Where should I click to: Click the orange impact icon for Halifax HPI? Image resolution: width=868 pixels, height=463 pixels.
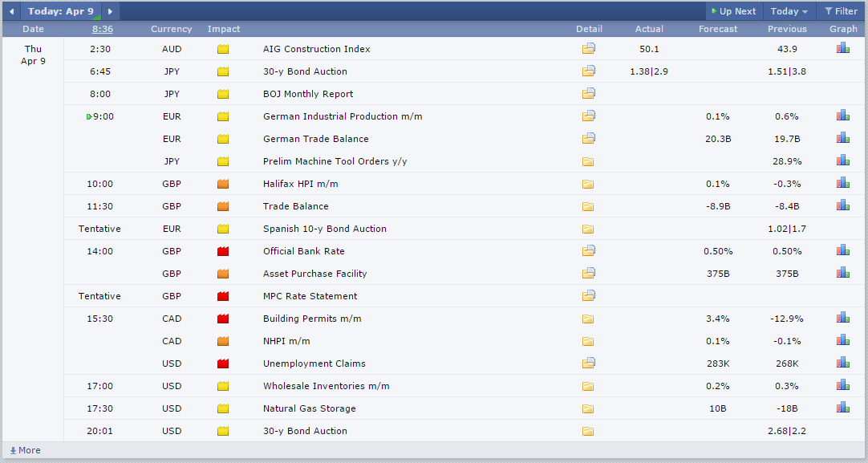tap(223, 184)
